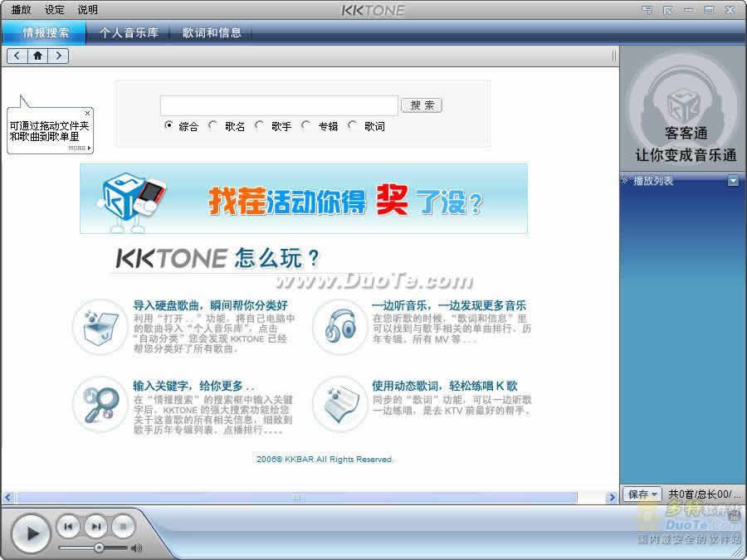Image resolution: width=747 pixels, height=560 pixels.
Task: Click the second title bar mode icon
Action: tap(667, 9)
